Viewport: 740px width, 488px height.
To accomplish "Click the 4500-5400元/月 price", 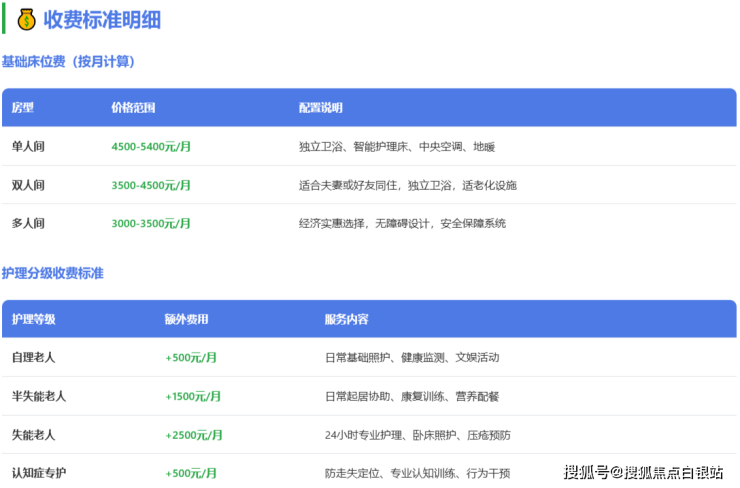I will [x=151, y=147].
